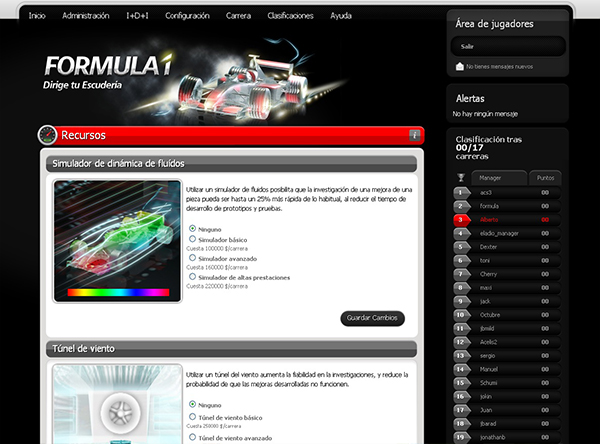Screen dimensions: 600x444
Task: Click the Alertas panel title
Action: point(470,98)
